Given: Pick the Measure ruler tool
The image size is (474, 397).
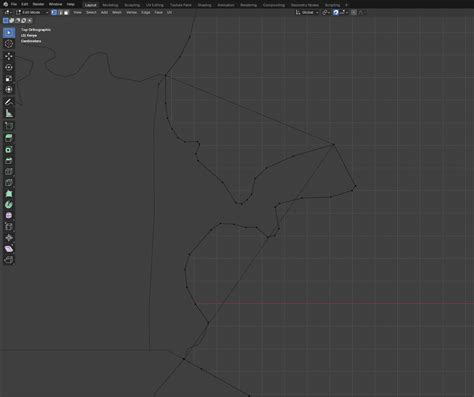Looking at the screenshot, I should pos(9,113).
